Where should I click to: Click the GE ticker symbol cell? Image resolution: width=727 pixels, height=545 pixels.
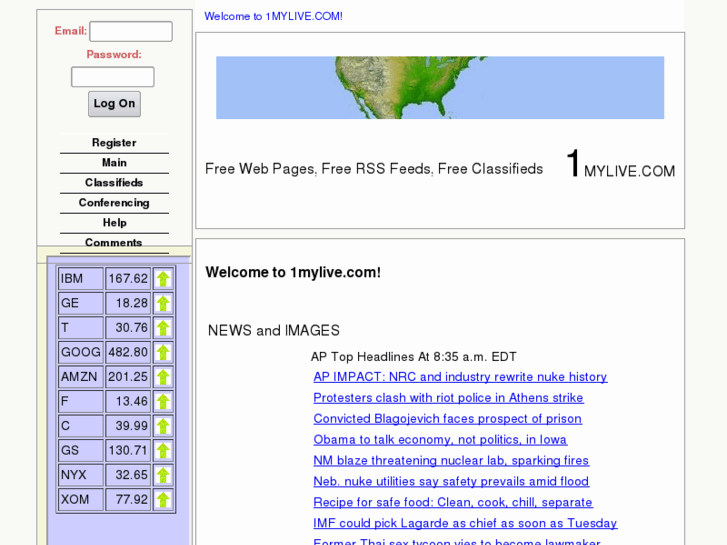coord(81,303)
